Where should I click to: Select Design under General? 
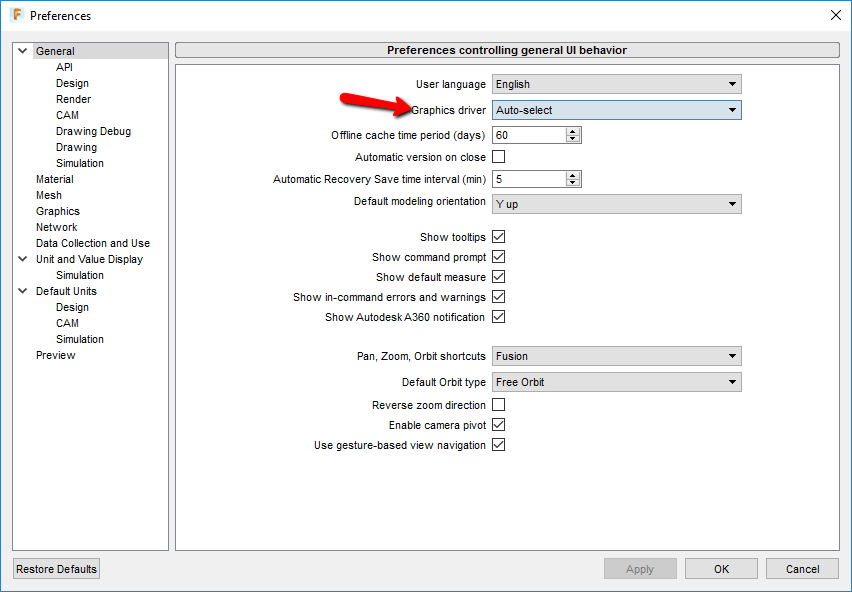72,83
